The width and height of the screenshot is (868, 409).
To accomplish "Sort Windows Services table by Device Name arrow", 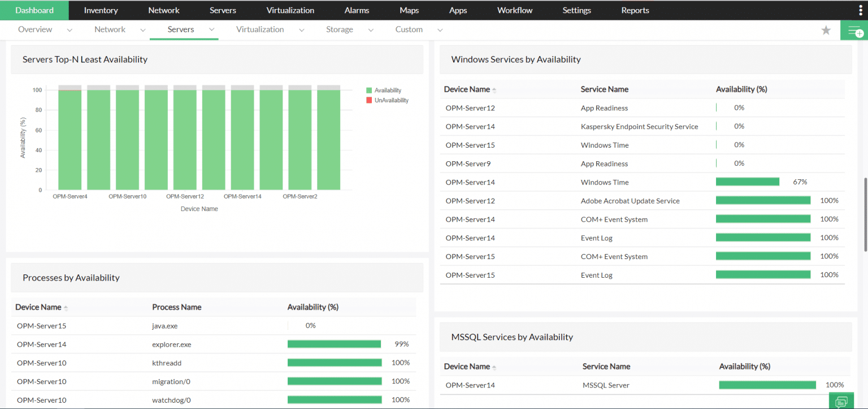I will tap(494, 90).
